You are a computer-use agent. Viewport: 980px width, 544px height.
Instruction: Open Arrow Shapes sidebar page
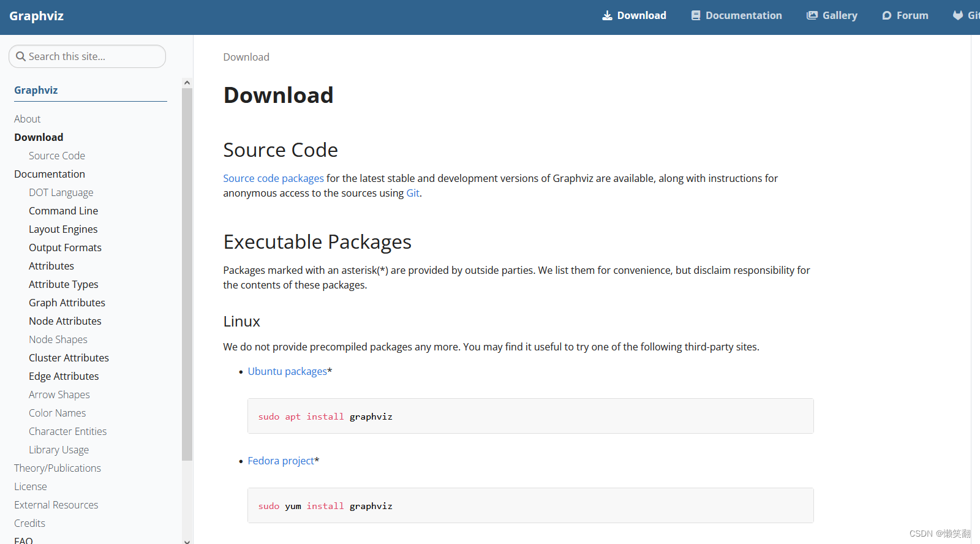[x=59, y=395]
